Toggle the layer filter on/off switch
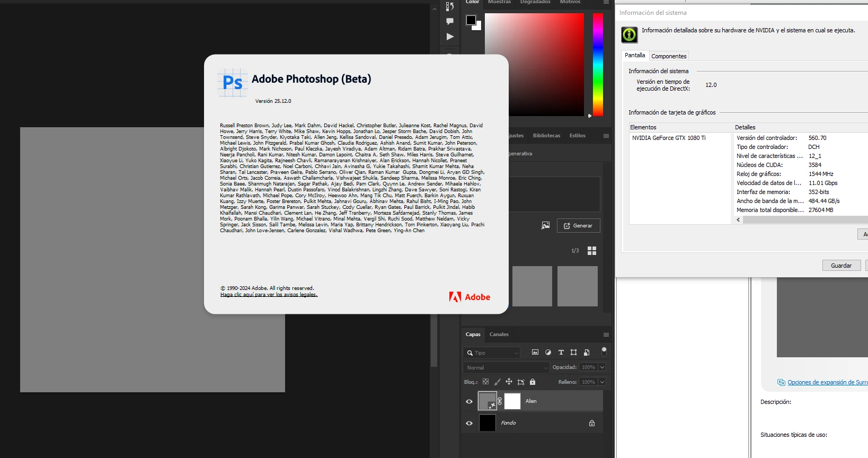 click(x=604, y=351)
